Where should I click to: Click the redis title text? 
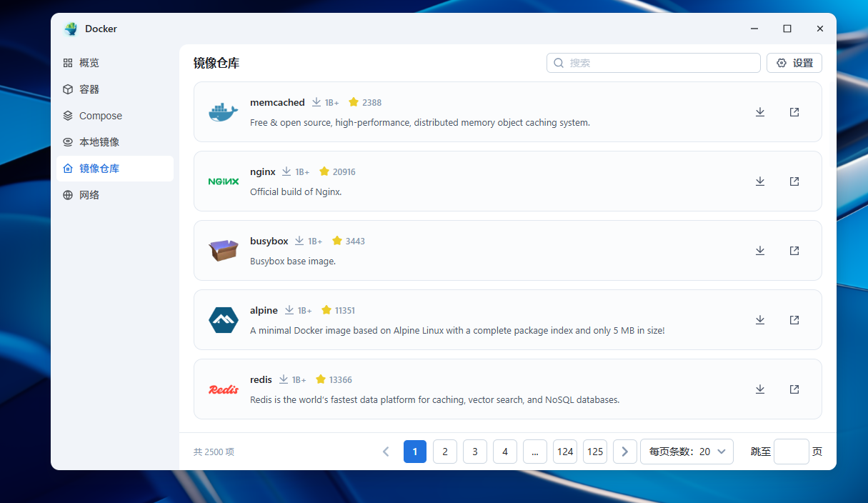[261, 379]
